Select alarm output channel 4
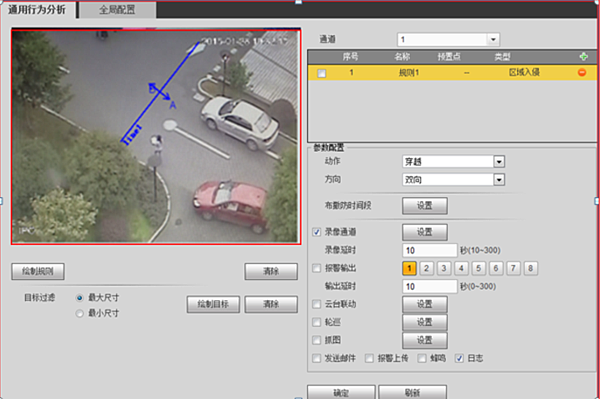This screenshot has width=600, height=399. click(x=461, y=268)
